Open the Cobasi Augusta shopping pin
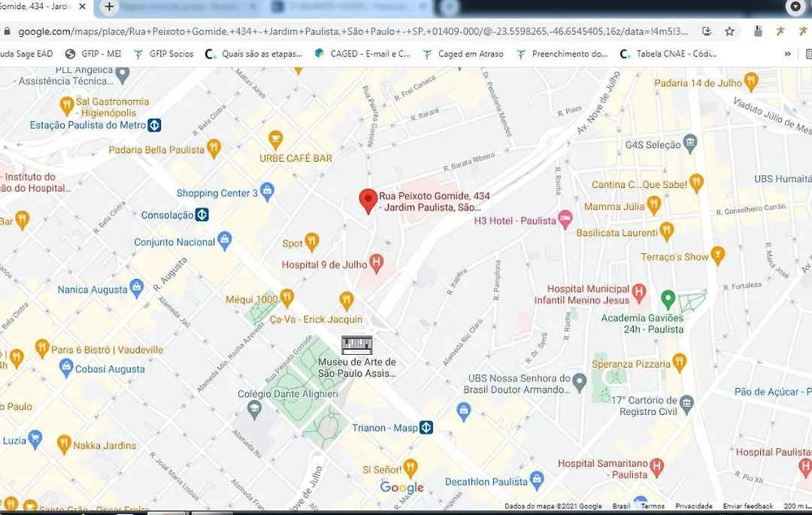The image size is (812, 515). tap(65, 368)
